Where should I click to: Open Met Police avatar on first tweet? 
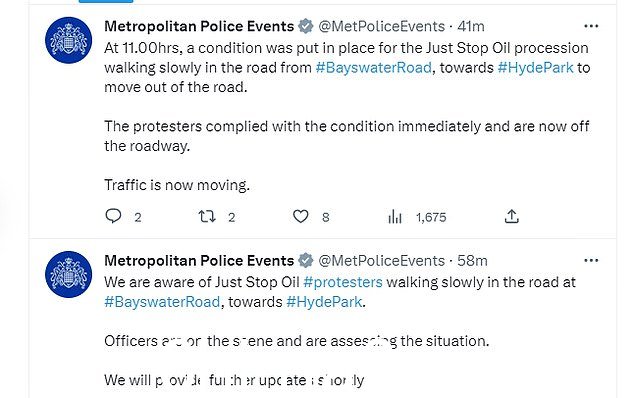coord(68,40)
